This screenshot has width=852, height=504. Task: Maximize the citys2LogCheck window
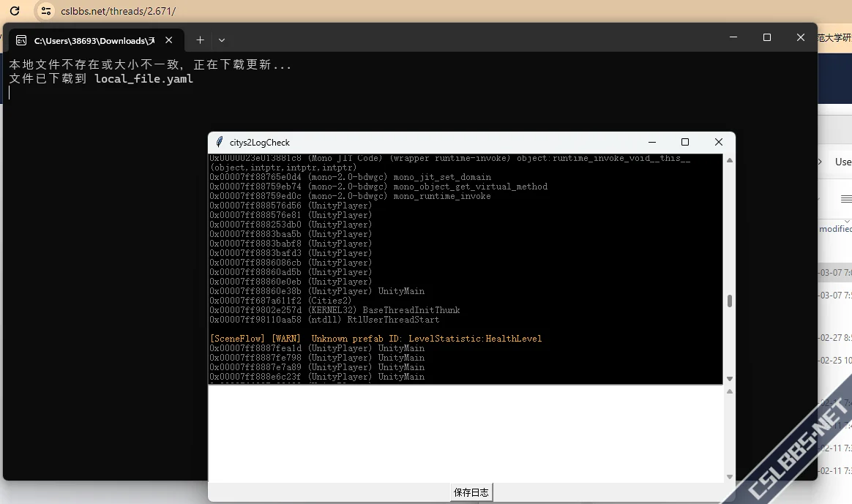click(685, 143)
